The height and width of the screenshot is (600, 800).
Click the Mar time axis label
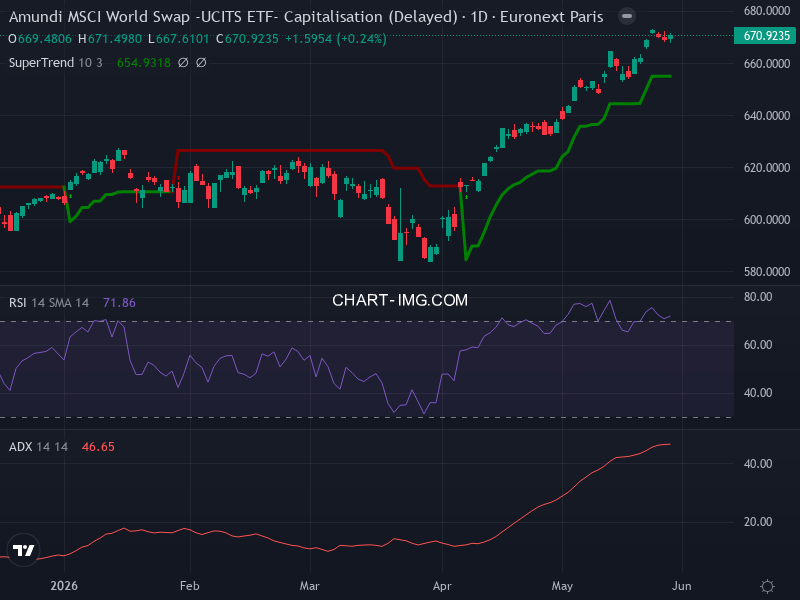pyautogui.click(x=310, y=586)
